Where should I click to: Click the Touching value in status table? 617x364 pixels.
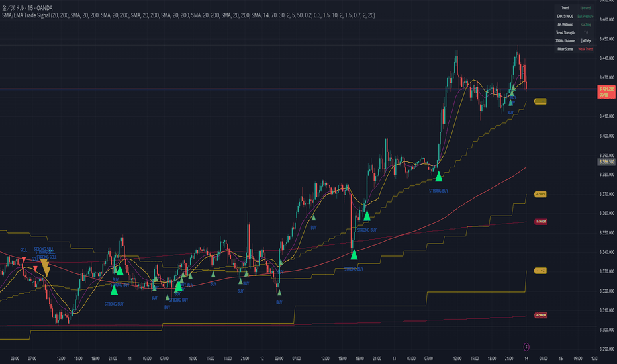click(x=585, y=24)
